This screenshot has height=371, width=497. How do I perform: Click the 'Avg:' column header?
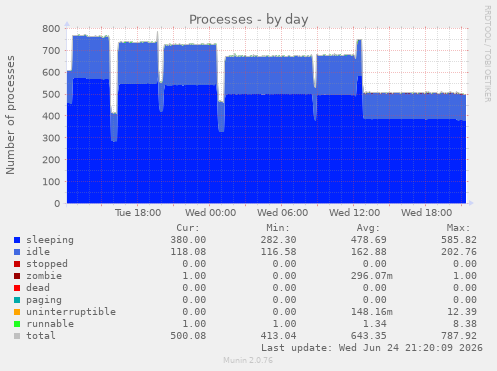[x=368, y=228]
